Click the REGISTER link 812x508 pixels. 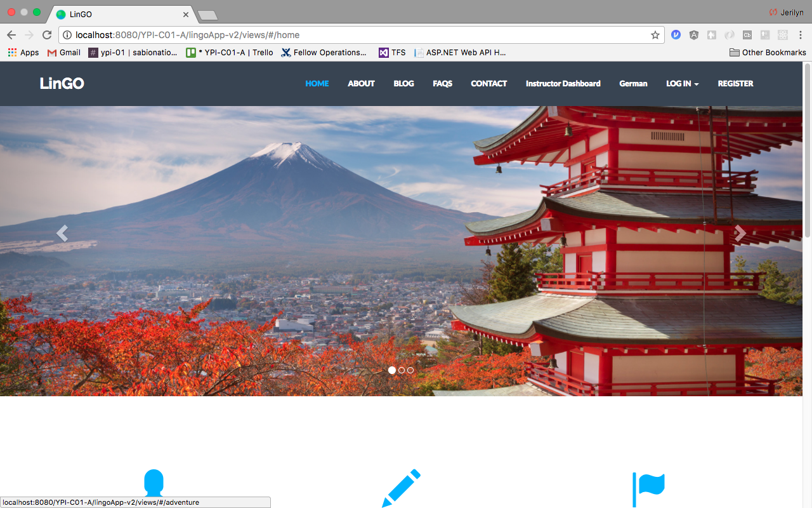point(735,84)
